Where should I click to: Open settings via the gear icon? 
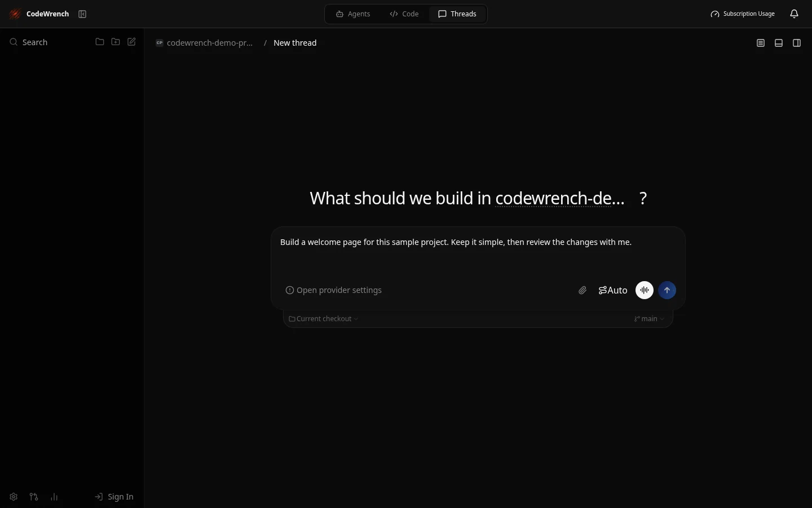14,497
